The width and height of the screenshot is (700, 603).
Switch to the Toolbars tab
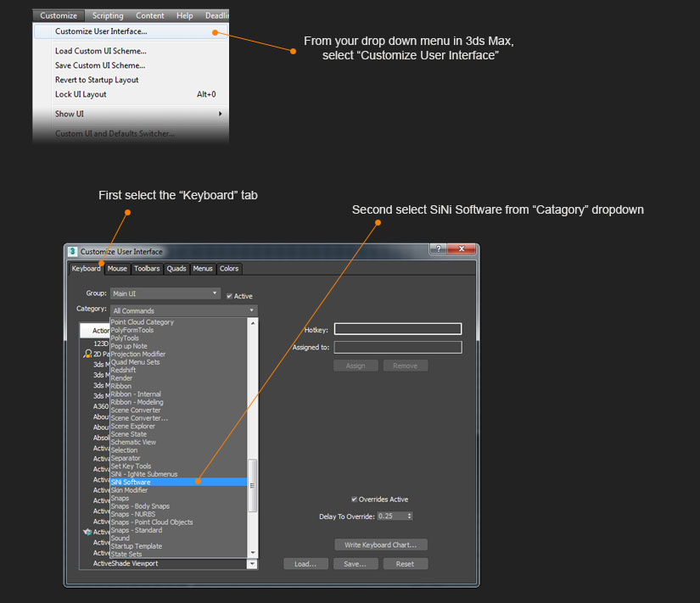coord(147,269)
